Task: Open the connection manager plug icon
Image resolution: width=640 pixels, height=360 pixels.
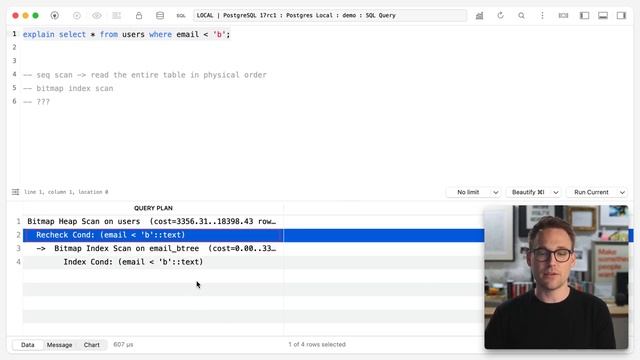Action: tap(54, 16)
